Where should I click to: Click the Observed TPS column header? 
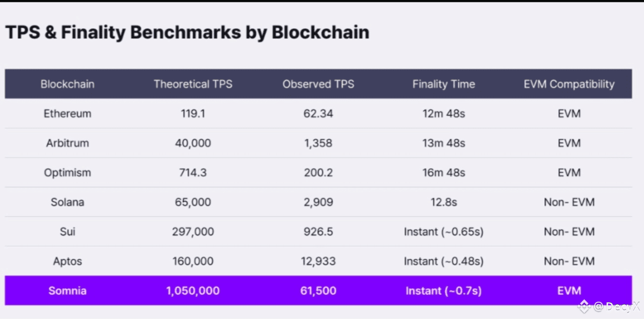(318, 84)
